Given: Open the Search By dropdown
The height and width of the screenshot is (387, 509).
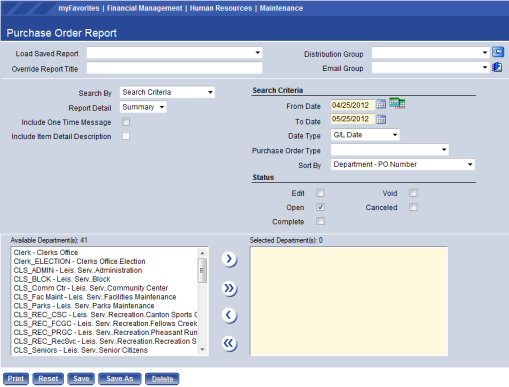Looking at the screenshot, I should point(167,92).
